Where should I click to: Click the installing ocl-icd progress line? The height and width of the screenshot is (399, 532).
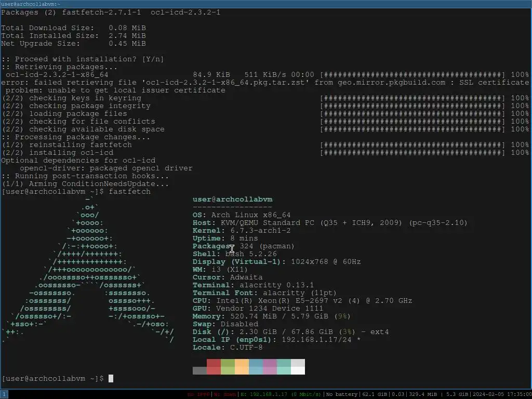[x=265, y=153]
